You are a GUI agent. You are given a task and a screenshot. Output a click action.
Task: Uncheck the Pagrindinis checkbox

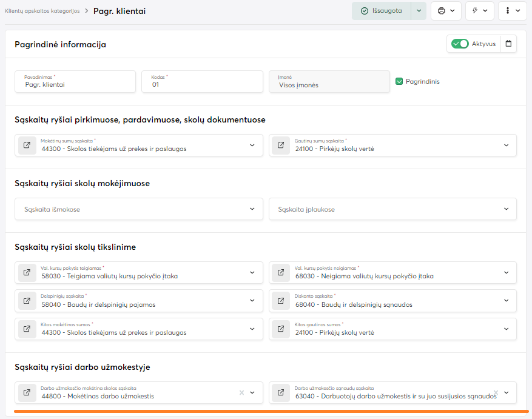coord(399,81)
